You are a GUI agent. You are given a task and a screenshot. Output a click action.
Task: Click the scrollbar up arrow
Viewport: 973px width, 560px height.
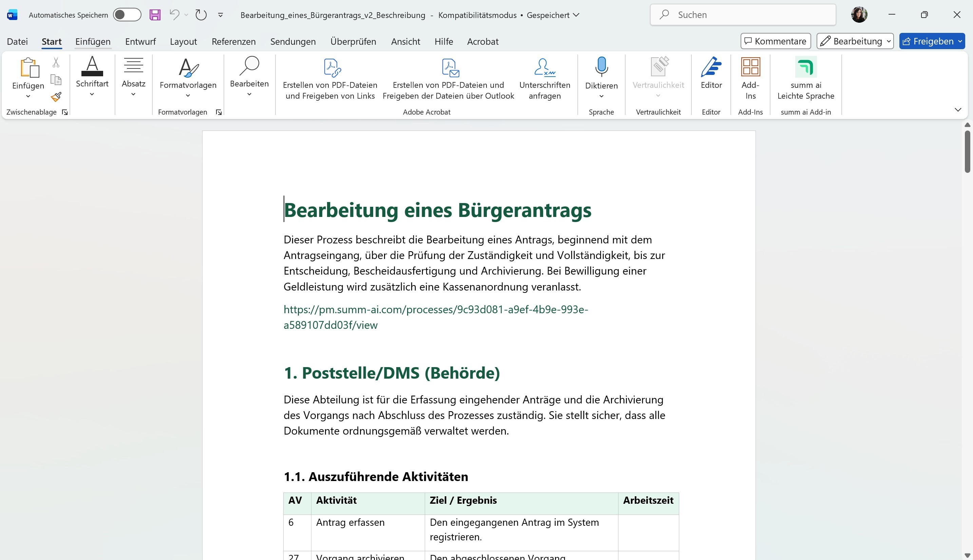point(967,125)
